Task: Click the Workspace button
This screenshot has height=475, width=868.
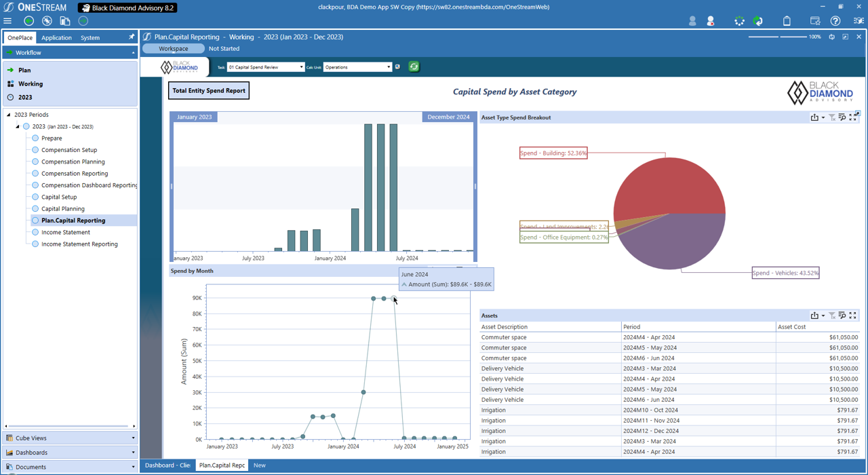Action: point(174,49)
